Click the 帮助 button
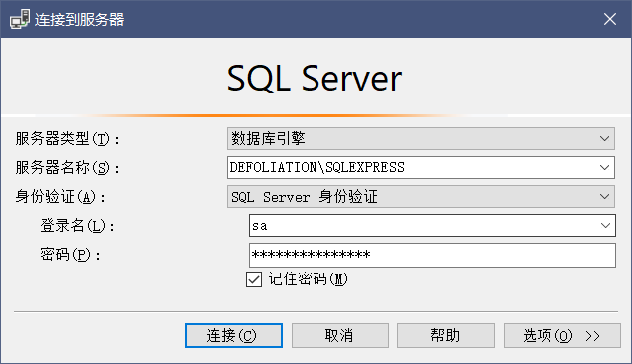Screen dimensions: 632x364 coord(446,335)
